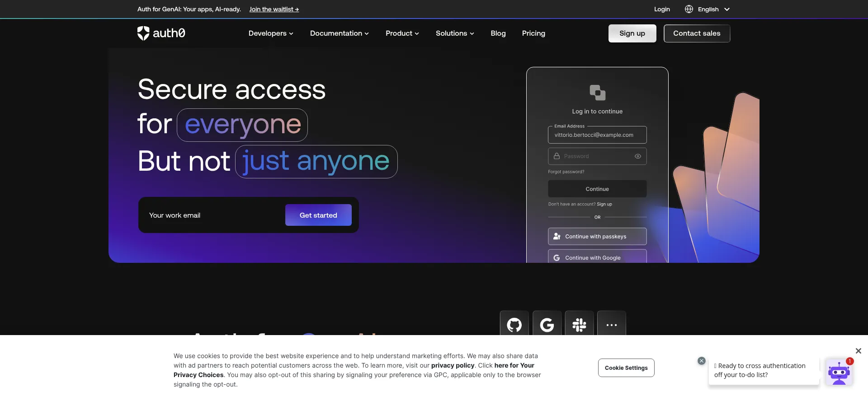Click the Get started button
868x401 pixels.
tap(318, 215)
